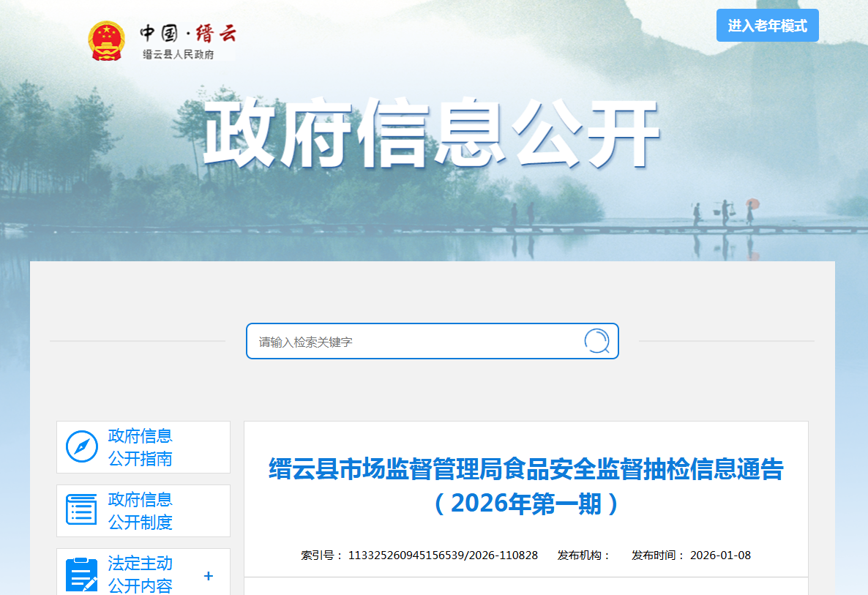Open the 政府信息公开指南 menu item
Image resolution: width=868 pixels, height=595 pixels.
point(141,447)
